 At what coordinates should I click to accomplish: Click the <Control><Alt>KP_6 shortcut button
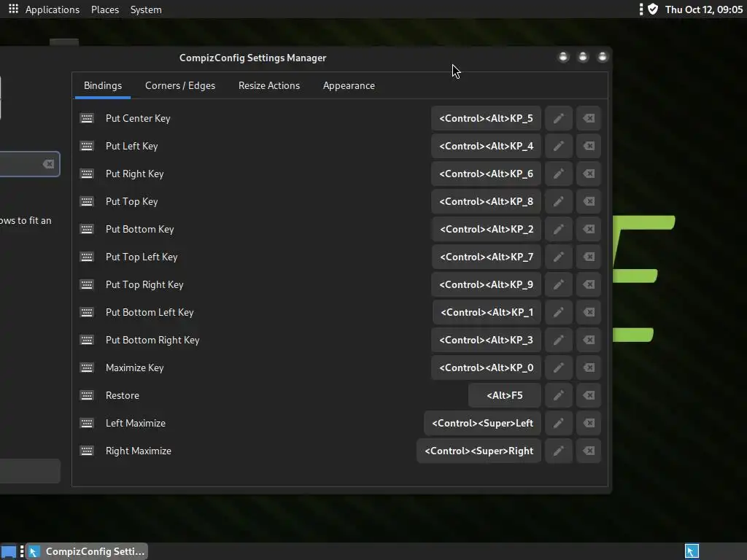(486, 174)
